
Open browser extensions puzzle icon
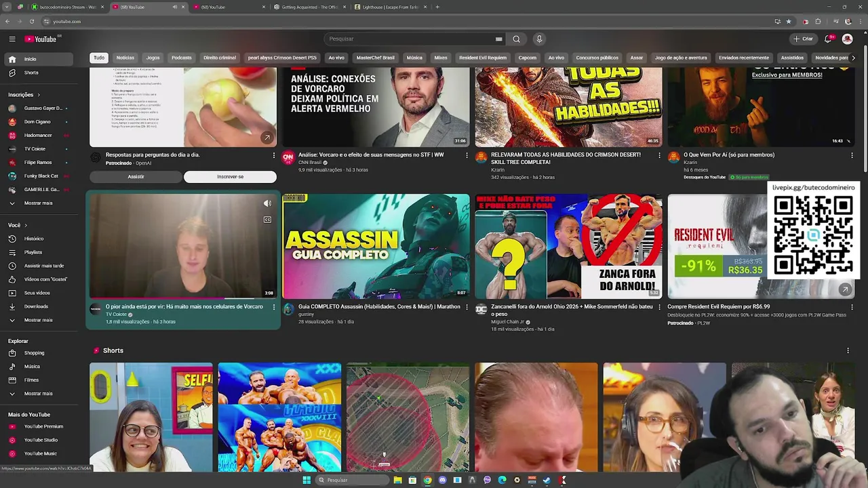click(x=818, y=22)
